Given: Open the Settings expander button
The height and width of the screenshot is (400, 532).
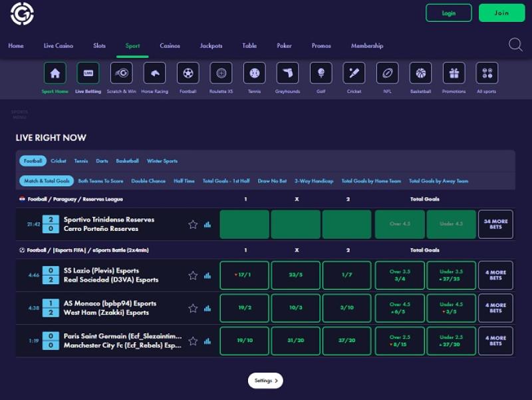Looking at the screenshot, I should click(x=265, y=381).
